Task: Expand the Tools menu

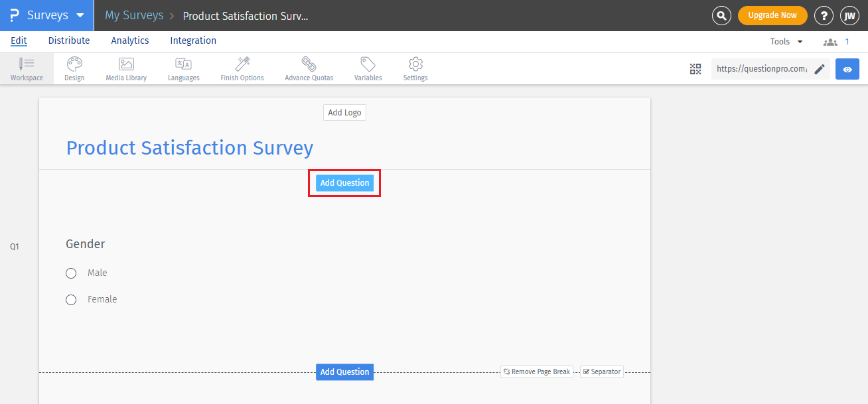Action: tap(786, 40)
